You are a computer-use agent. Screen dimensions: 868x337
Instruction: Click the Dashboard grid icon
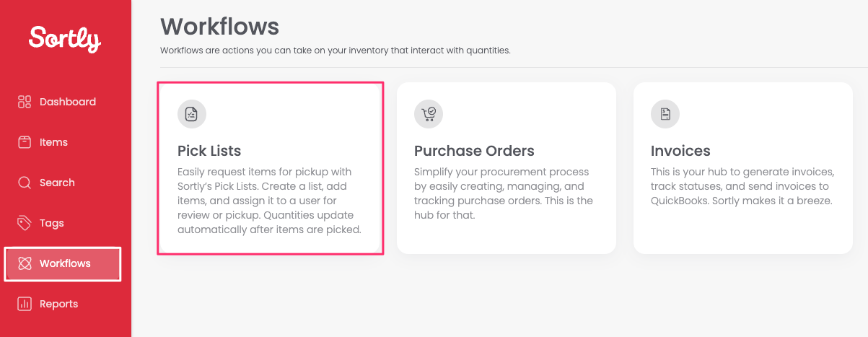(x=25, y=102)
